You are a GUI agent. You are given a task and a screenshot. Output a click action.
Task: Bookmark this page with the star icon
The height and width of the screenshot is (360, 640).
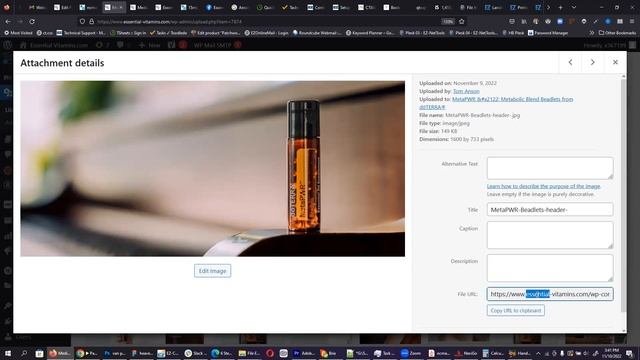462,21
